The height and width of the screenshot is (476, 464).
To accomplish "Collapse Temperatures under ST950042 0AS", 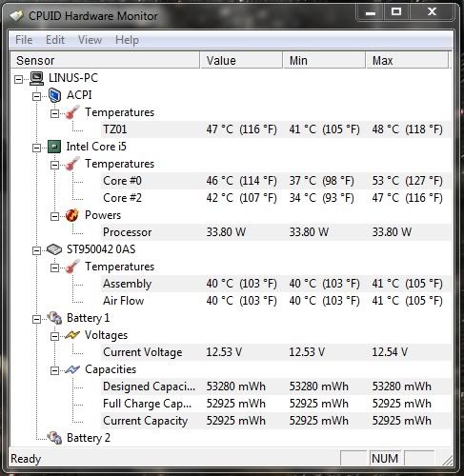I will tap(55, 268).
